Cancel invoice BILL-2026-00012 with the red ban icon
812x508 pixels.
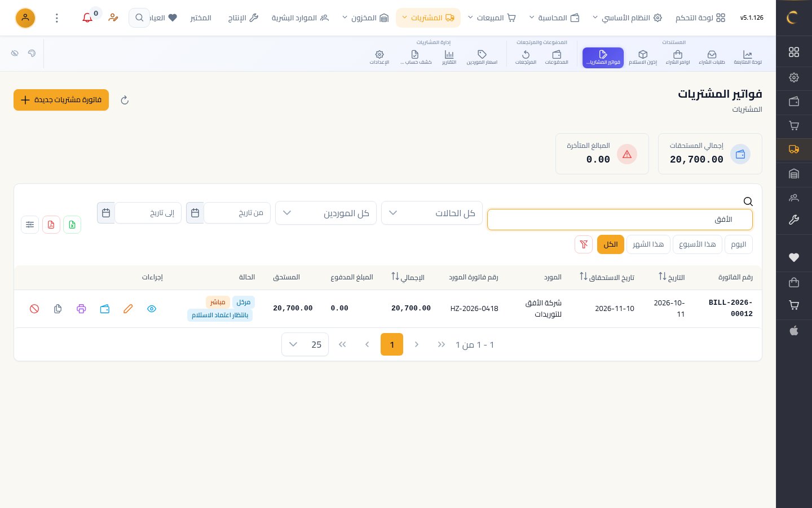[34, 309]
